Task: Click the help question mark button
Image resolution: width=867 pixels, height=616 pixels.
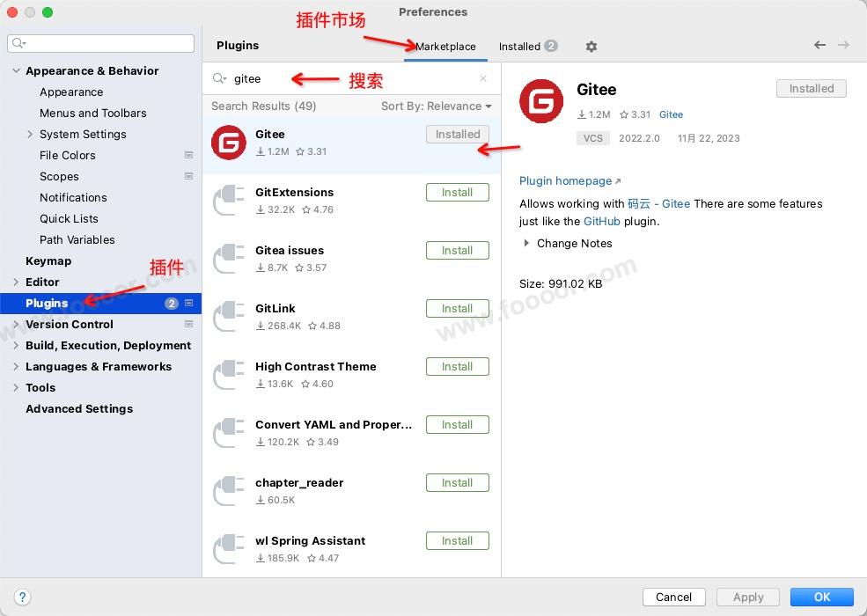Action: [23, 597]
